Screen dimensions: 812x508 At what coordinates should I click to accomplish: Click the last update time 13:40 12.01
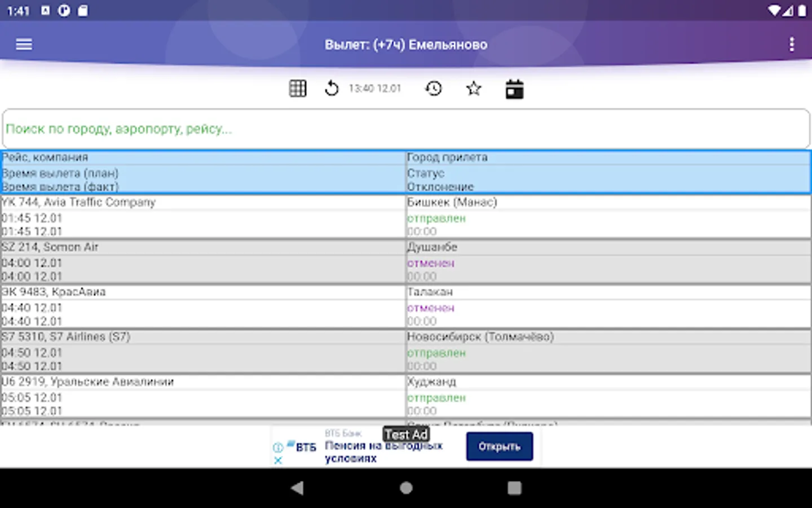[375, 89]
